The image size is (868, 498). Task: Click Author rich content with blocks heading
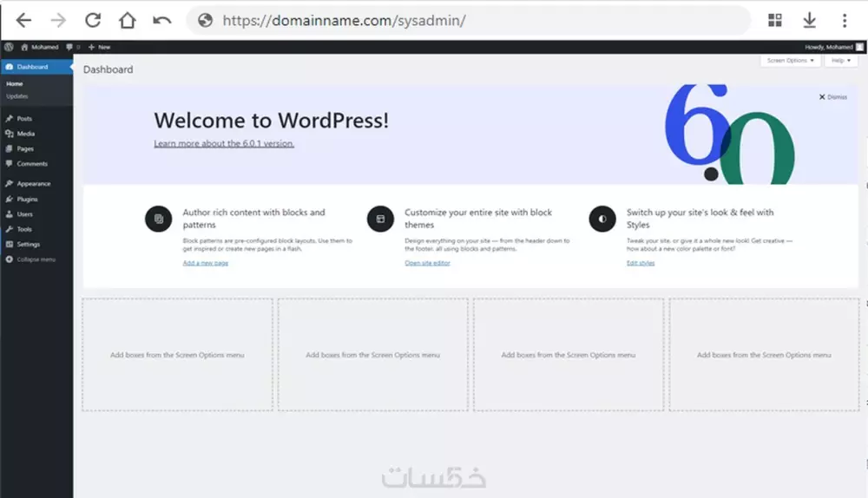254,219
